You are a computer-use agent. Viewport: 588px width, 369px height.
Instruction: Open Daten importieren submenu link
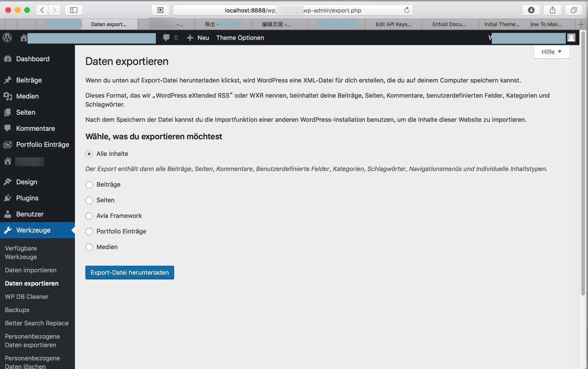[31, 270]
